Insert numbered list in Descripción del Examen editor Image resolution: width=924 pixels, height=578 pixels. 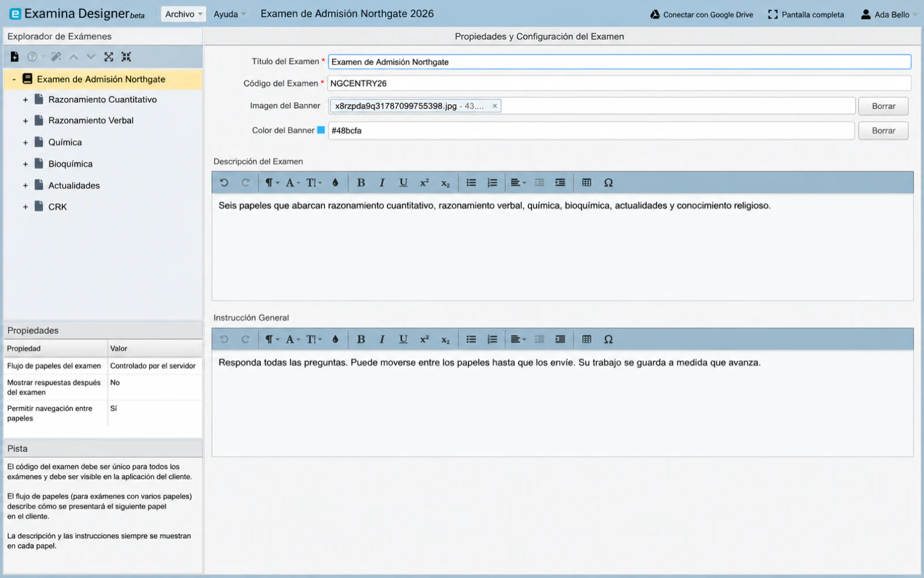coord(492,183)
